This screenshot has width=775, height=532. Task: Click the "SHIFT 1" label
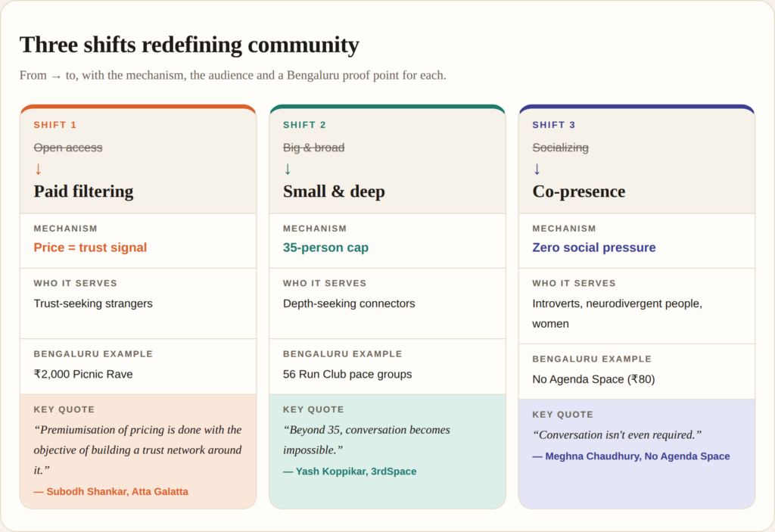54,125
